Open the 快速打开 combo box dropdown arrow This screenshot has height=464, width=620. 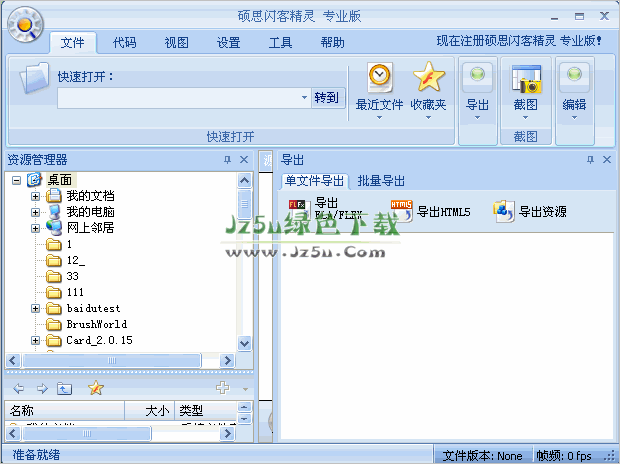click(x=304, y=97)
